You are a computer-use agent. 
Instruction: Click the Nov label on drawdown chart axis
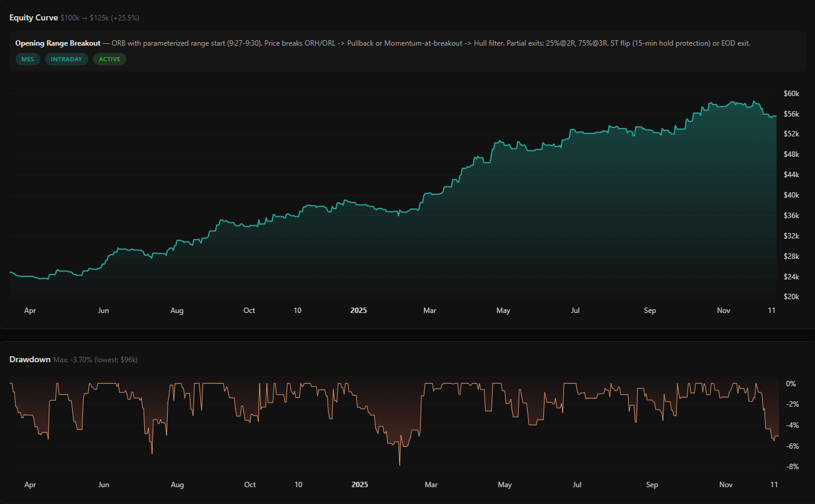click(x=725, y=485)
